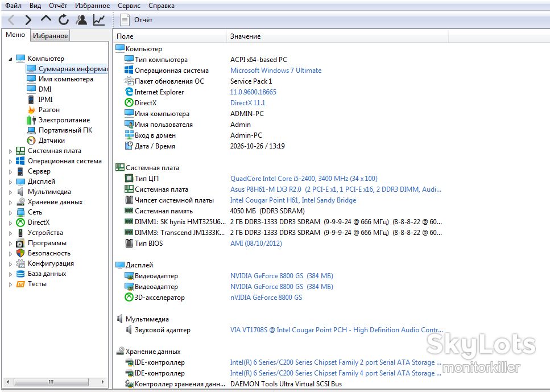This screenshot has height=392, width=550.
Task: Select Безопасность security tree item
Action: (49, 253)
